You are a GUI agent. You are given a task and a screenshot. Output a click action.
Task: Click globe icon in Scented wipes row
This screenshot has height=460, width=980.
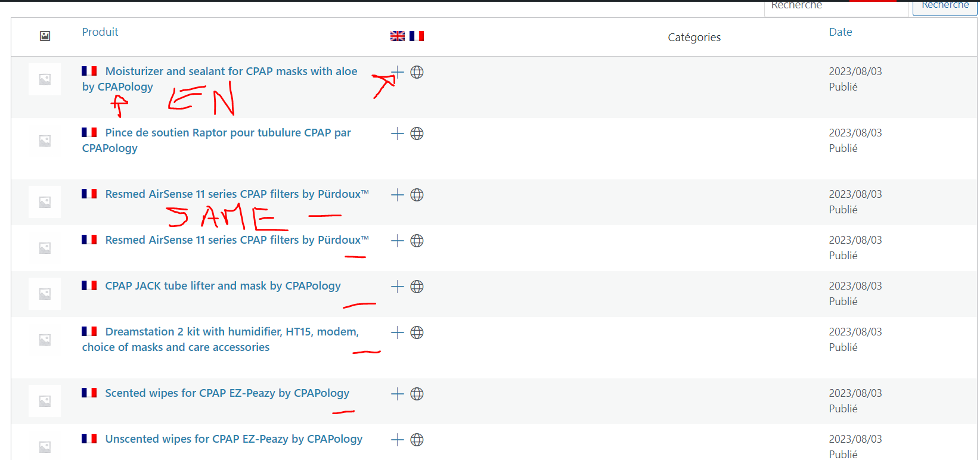click(x=417, y=394)
